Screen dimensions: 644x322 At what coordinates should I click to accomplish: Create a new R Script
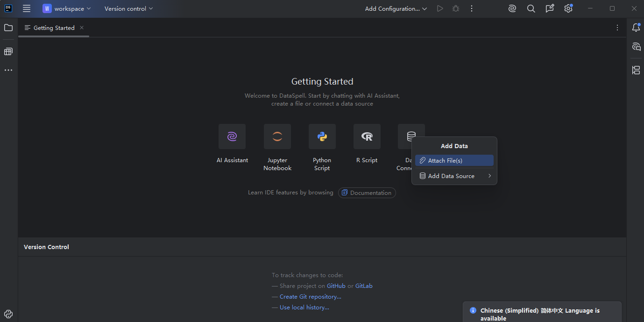tap(367, 136)
